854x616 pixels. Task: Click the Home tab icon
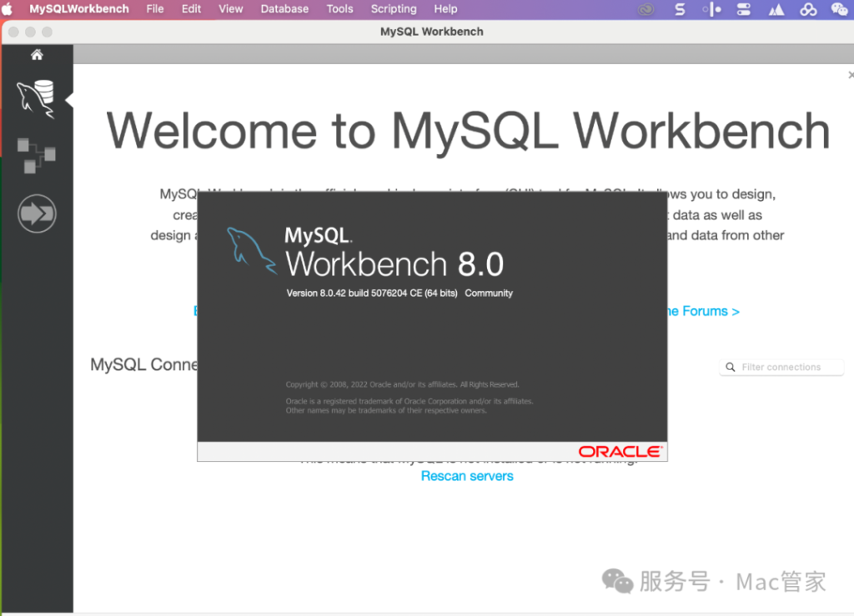coord(37,55)
